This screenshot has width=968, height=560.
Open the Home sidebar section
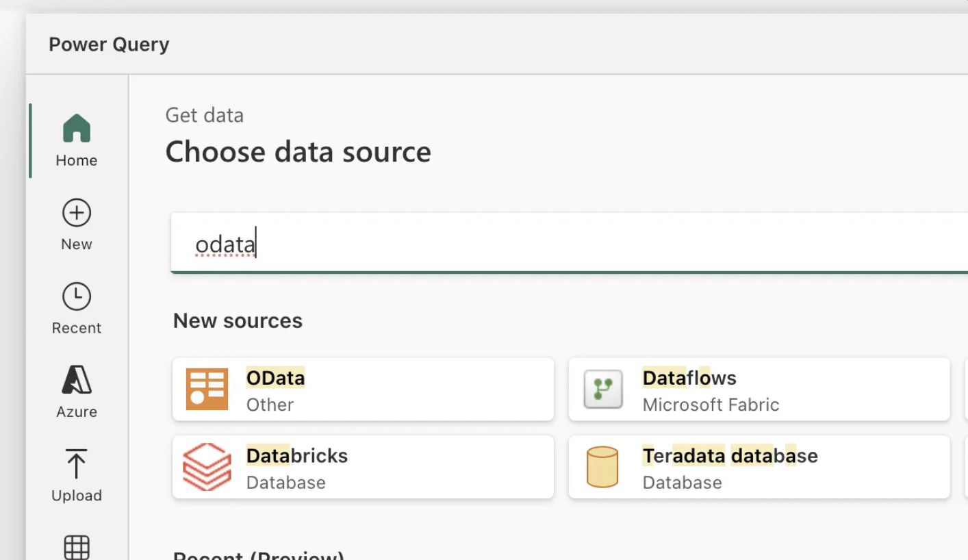(77, 140)
